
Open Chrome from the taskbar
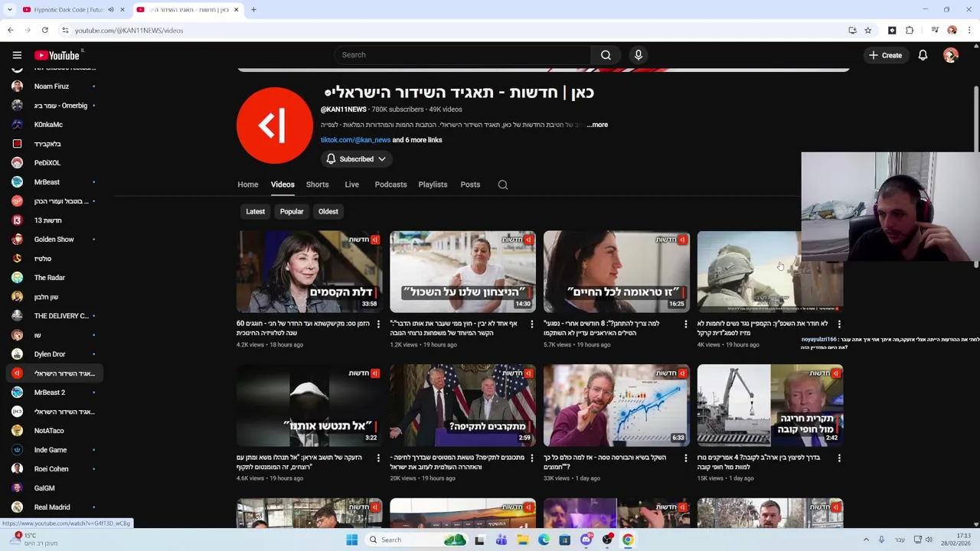[628, 540]
